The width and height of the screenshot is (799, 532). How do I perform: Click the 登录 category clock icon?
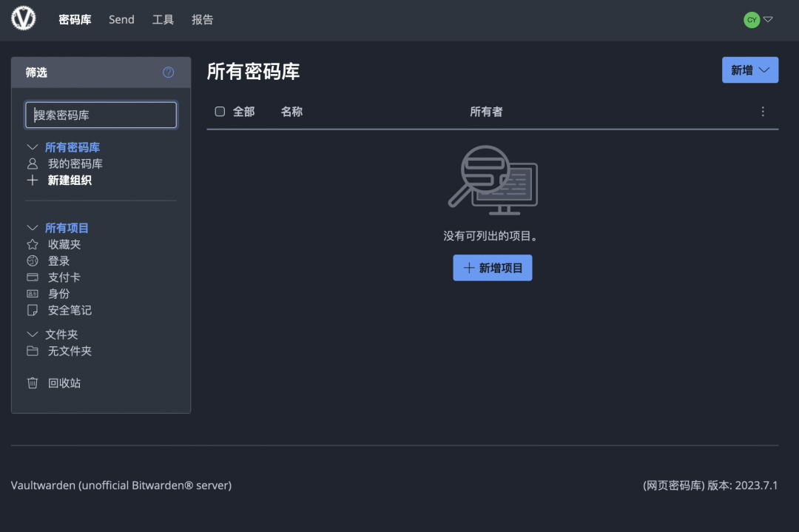pyautogui.click(x=33, y=260)
